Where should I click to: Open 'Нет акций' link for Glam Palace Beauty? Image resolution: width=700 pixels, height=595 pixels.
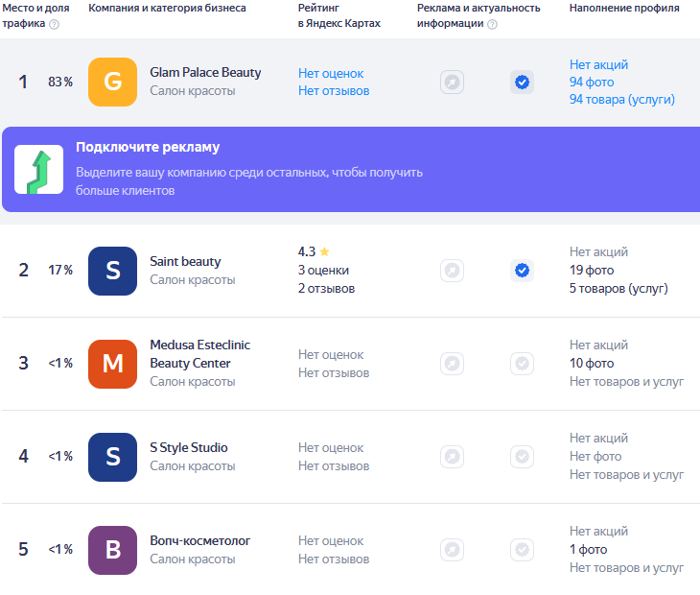[x=598, y=64]
